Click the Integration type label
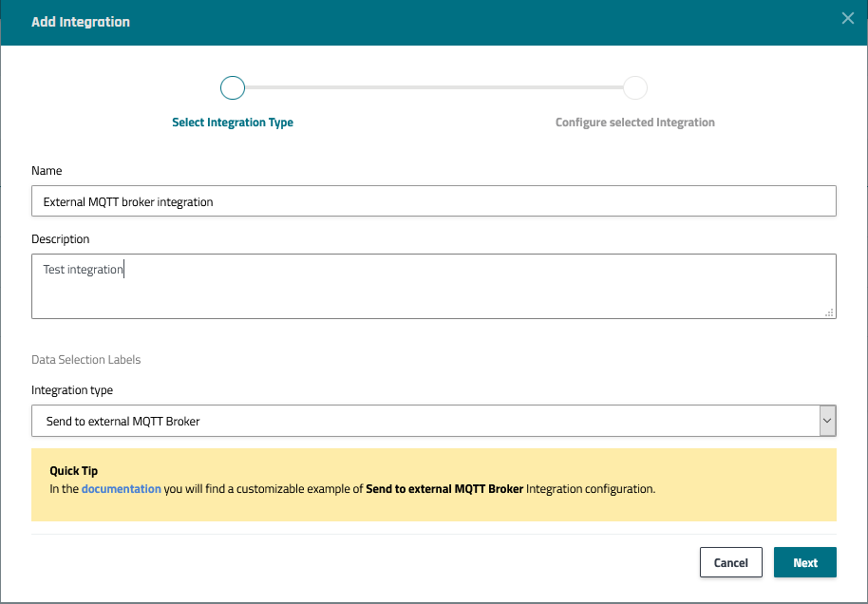Image resolution: width=868 pixels, height=604 pixels. pos(72,390)
